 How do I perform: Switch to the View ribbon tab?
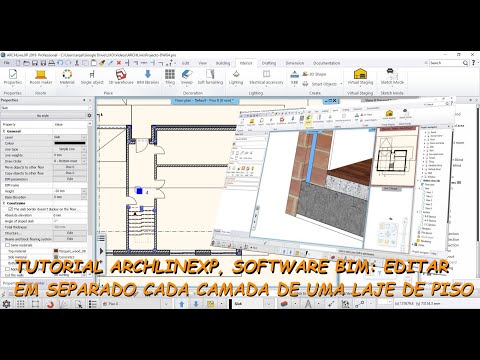pos(203,63)
